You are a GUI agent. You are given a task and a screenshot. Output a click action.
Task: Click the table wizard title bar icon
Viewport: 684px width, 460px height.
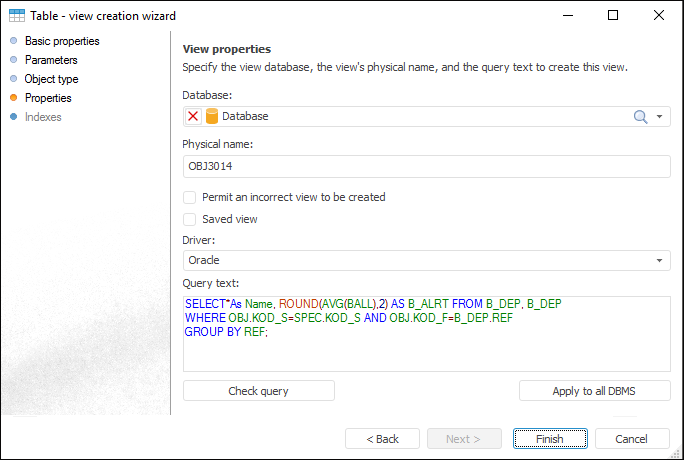[17, 16]
